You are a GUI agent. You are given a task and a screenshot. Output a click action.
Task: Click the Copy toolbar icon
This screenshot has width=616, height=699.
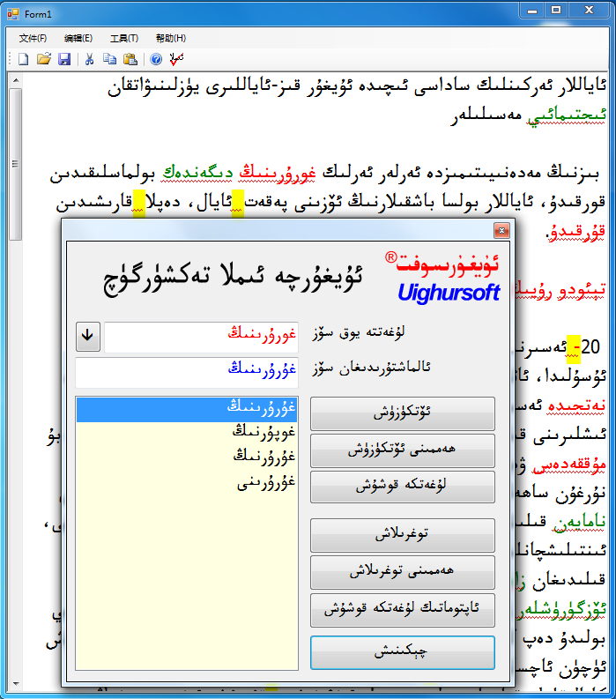109,59
